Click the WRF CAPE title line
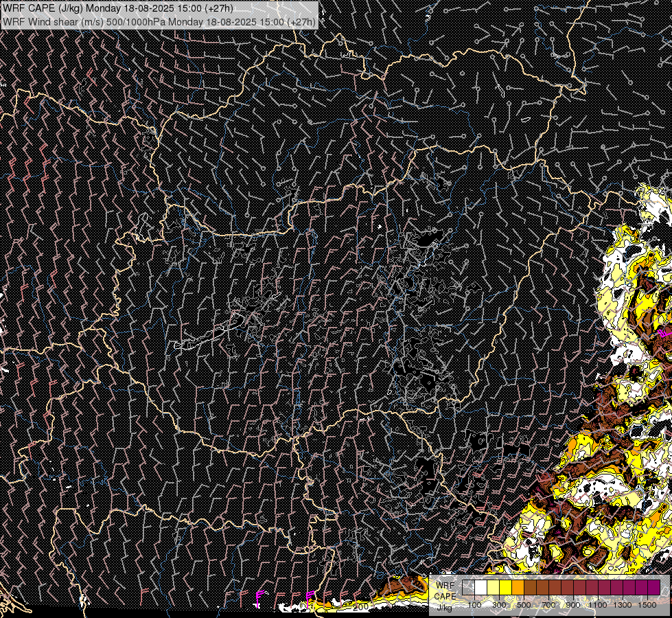The image size is (672, 618). click(x=118, y=8)
